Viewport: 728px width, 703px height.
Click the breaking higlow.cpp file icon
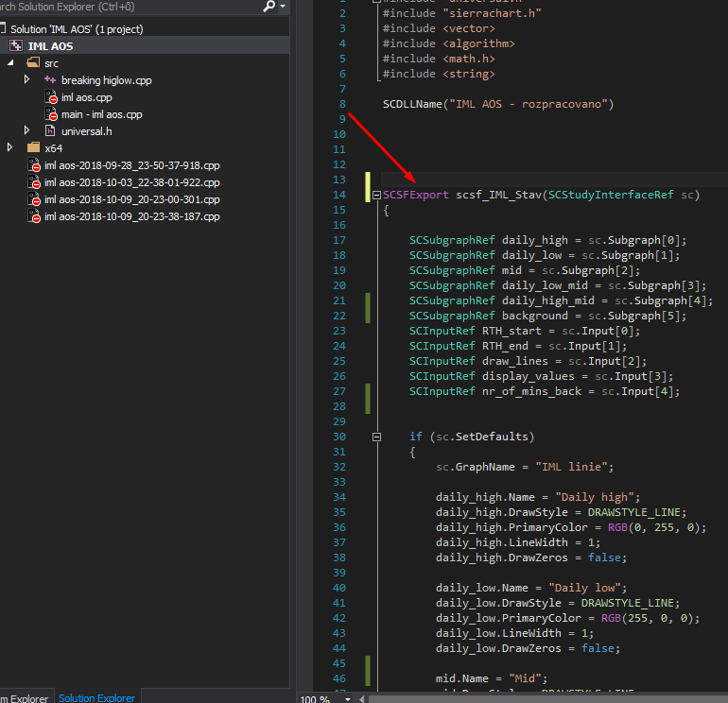50,79
